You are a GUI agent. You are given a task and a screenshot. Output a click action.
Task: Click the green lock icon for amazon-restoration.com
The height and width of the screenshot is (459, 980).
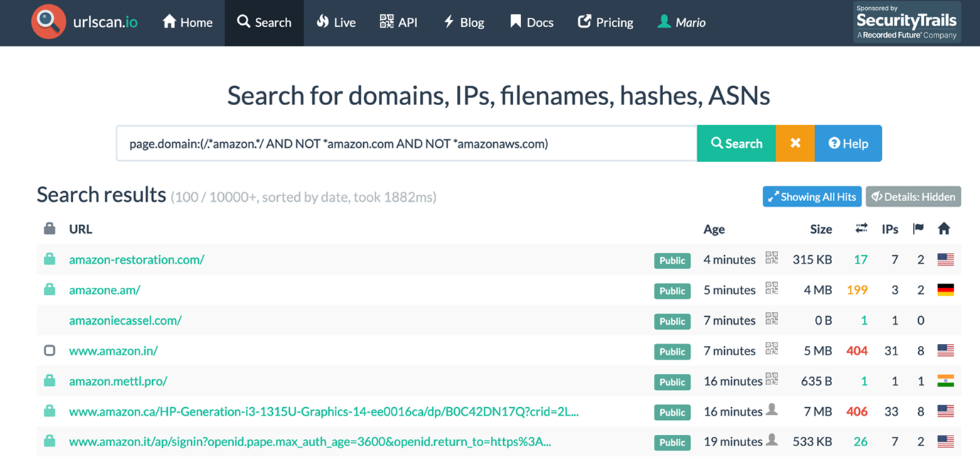pos(49,259)
